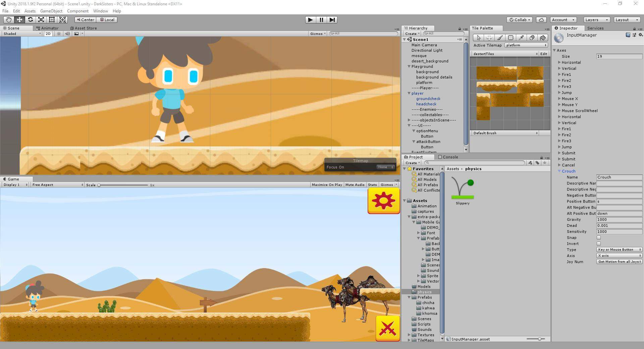
Task: Select the Tile Palette flood fill tool
Action: 543,38
